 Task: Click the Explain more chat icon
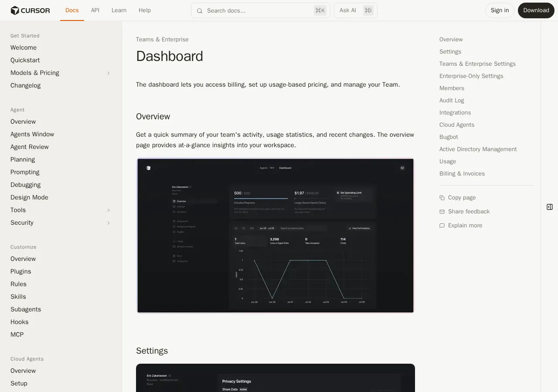(442, 226)
